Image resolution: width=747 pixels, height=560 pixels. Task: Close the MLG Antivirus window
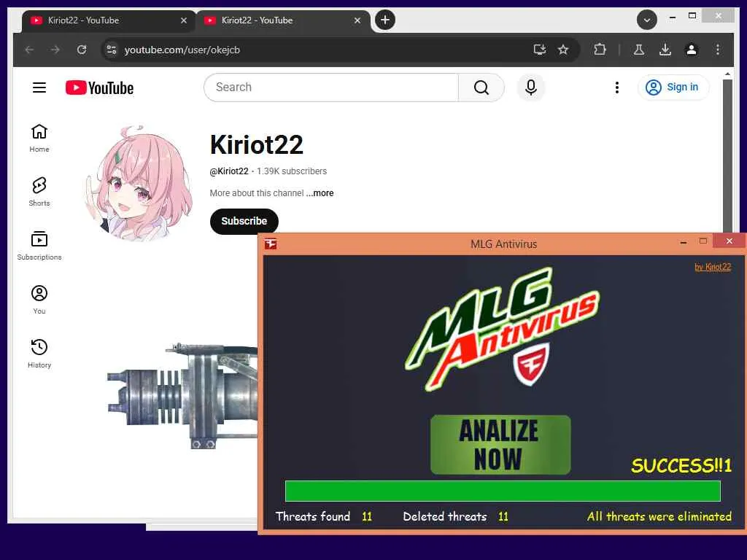click(x=729, y=241)
